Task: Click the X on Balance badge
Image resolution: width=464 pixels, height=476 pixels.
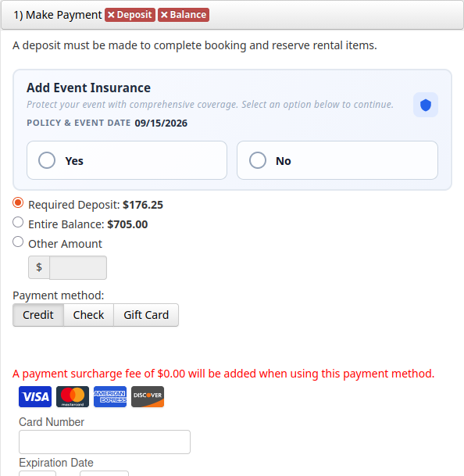Action: click(164, 15)
